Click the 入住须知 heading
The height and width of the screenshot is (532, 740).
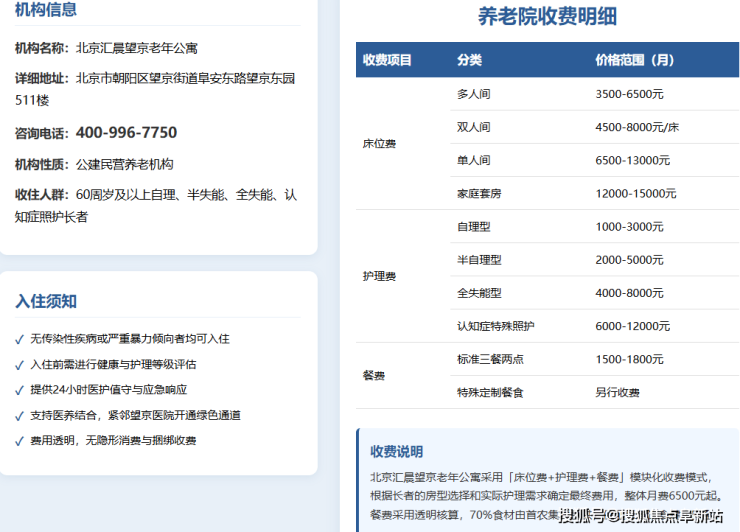pos(46,301)
